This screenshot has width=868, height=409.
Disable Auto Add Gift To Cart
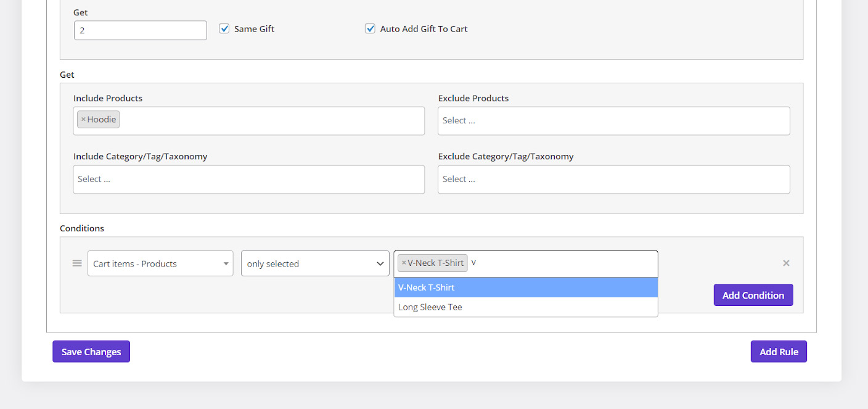tap(370, 29)
